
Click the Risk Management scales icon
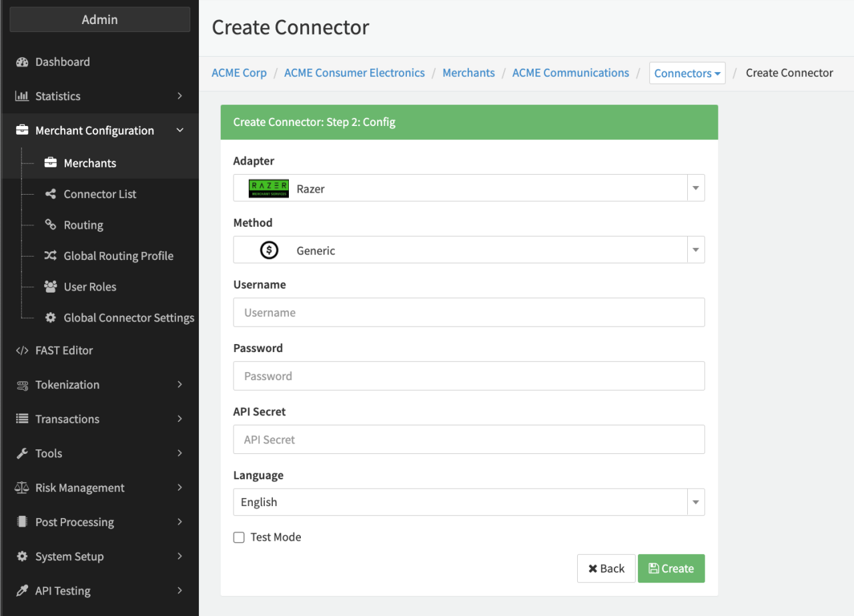(22, 487)
